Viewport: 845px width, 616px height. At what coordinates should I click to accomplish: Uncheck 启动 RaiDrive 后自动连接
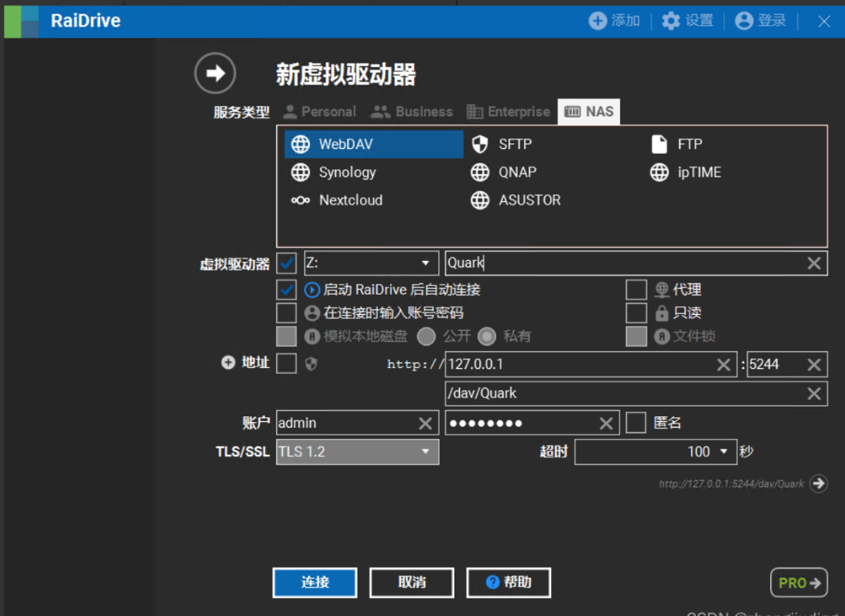pos(286,290)
